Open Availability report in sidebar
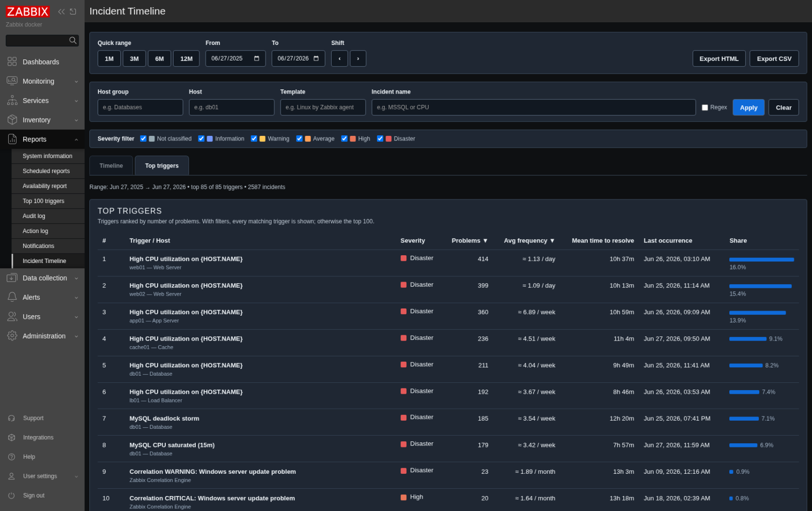 (x=48, y=186)
